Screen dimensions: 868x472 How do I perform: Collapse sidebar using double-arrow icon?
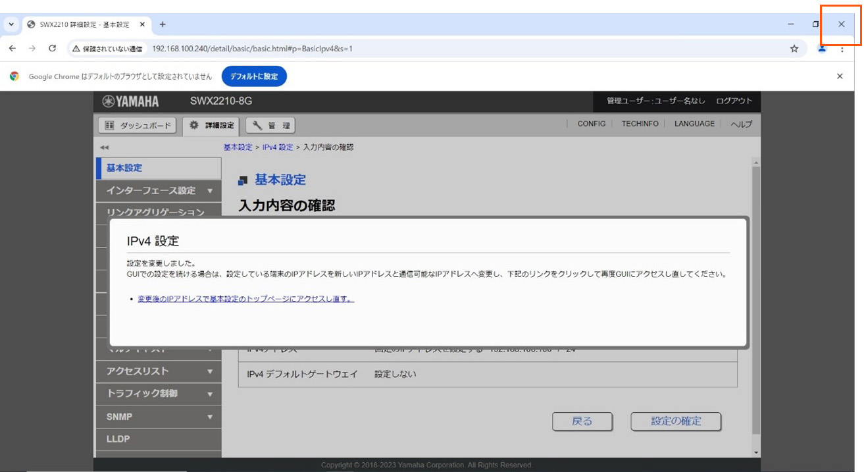(104, 147)
